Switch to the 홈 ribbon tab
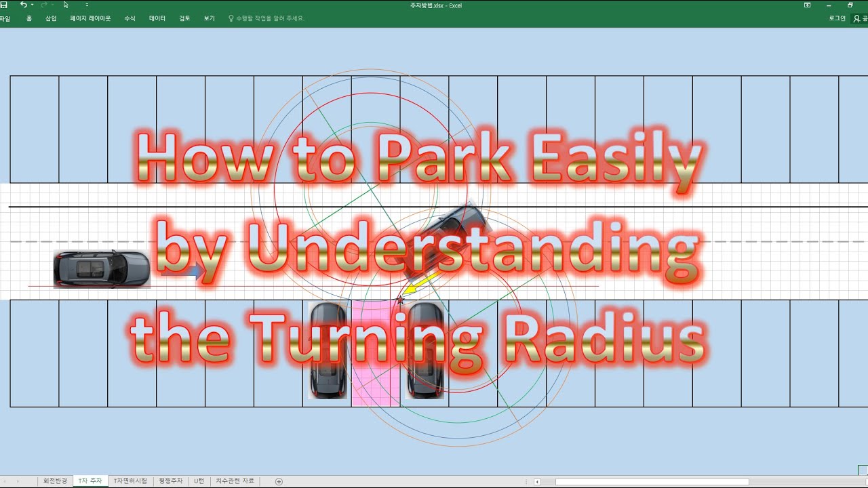 (29, 18)
